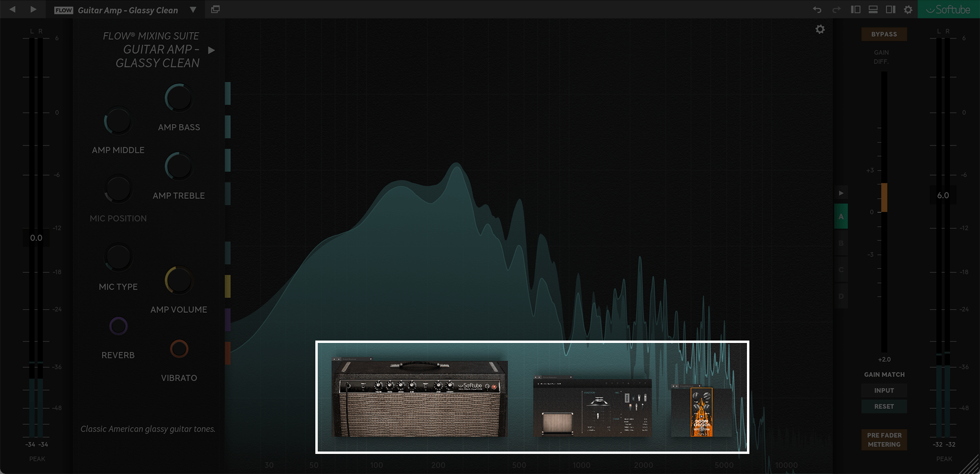Image resolution: width=980 pixels, height=474 pixels.
Task: Click the FLOW badge in the title bar
Action: coord(64,10)
